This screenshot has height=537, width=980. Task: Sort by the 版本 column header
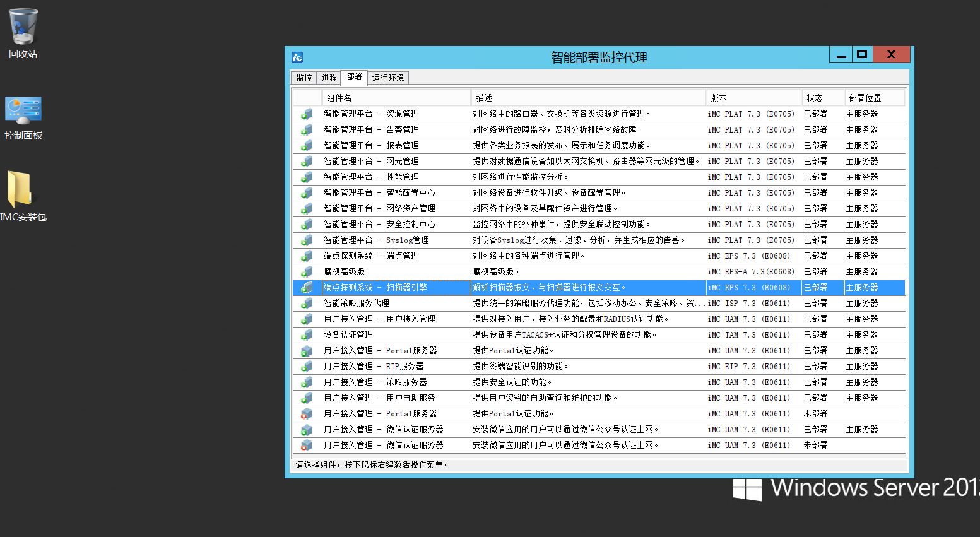pos(753,98)
